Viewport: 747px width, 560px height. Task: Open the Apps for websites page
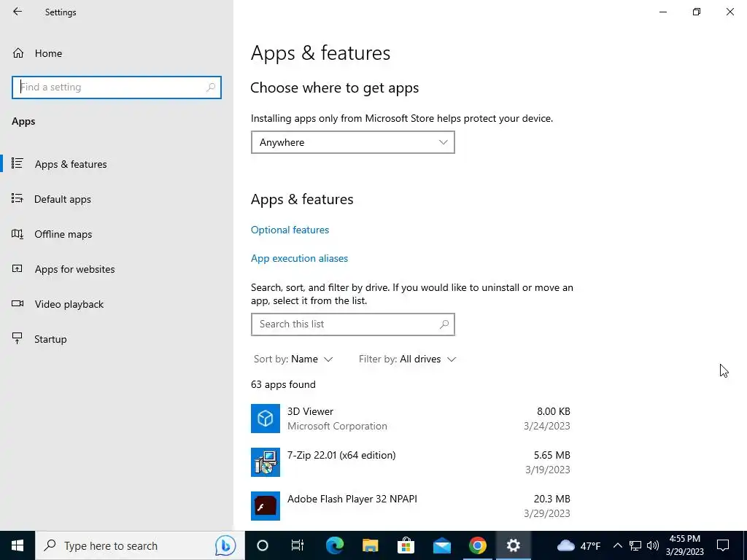point(117,269)
